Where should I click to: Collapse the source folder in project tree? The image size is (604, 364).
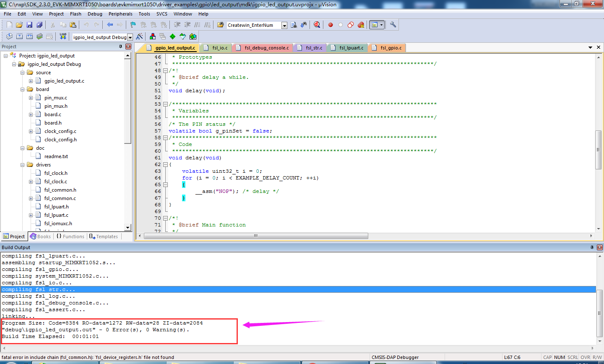click(x=22, y=73)
